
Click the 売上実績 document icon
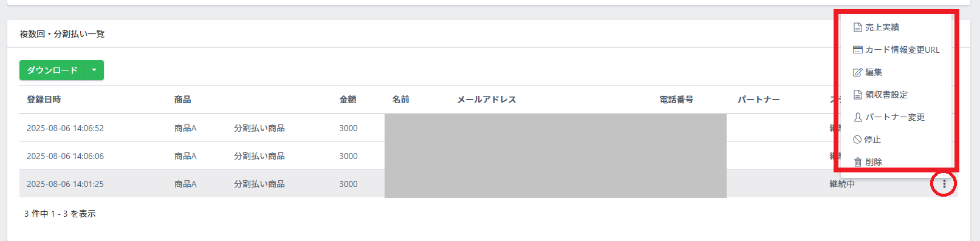pyautogui.click(x=857, y=27)
